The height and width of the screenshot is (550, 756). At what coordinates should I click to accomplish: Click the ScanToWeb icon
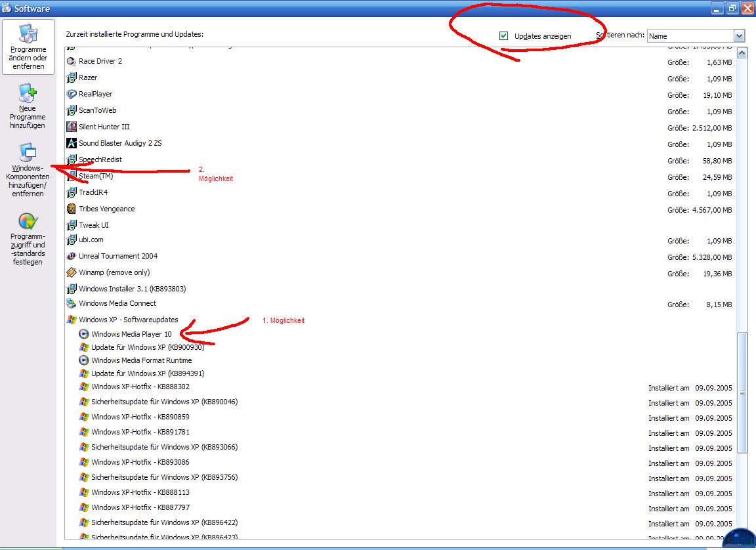pos(72,110)
